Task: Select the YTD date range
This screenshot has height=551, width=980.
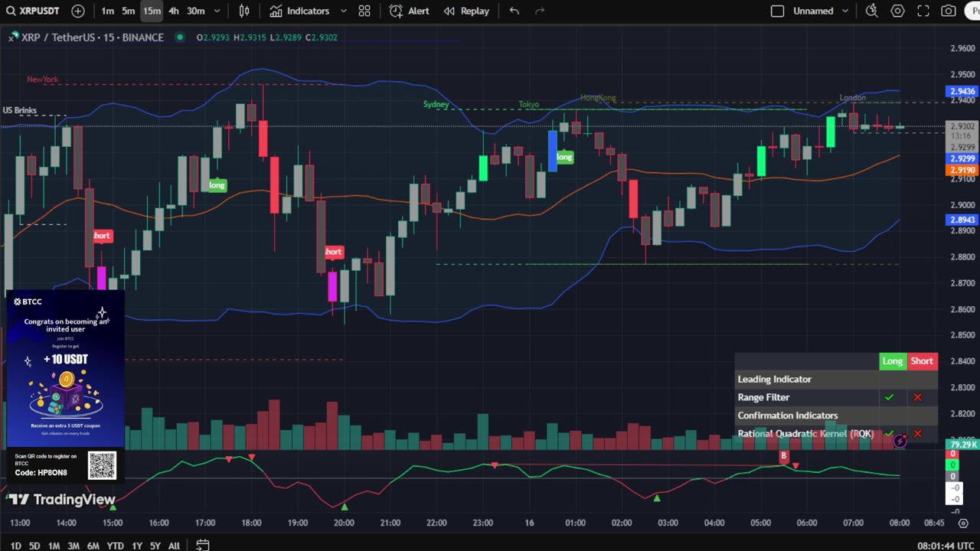Action: coord(115,546)
